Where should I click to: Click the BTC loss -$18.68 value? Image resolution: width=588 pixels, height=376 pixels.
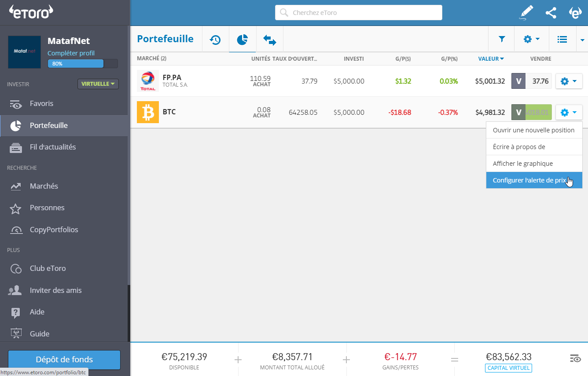(400, 112)
